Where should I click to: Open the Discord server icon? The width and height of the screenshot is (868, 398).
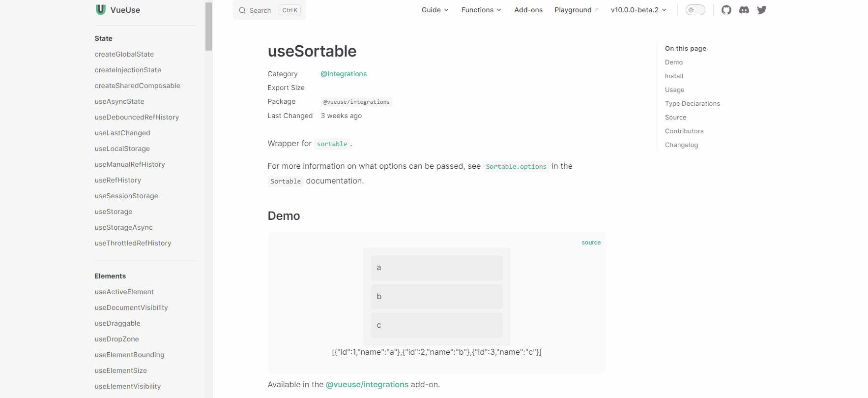pyautogui.click(x=744, y=10)
